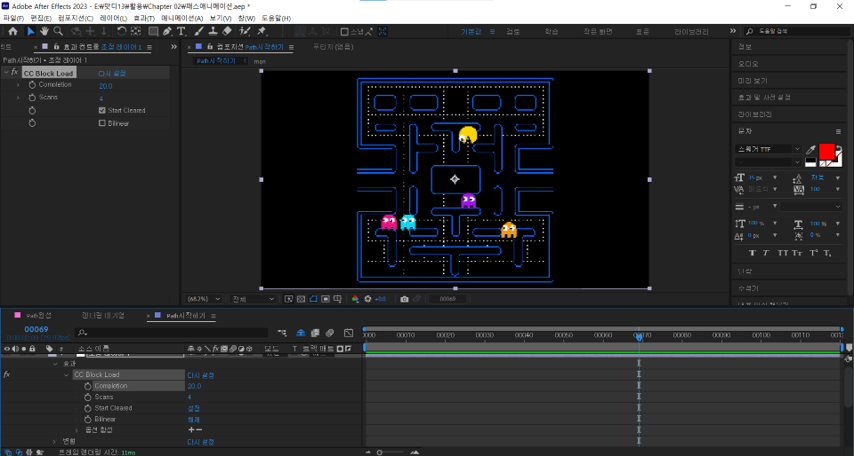Check the Bilinear checkbox
The image size is (854, 456).
pos(102,124)
